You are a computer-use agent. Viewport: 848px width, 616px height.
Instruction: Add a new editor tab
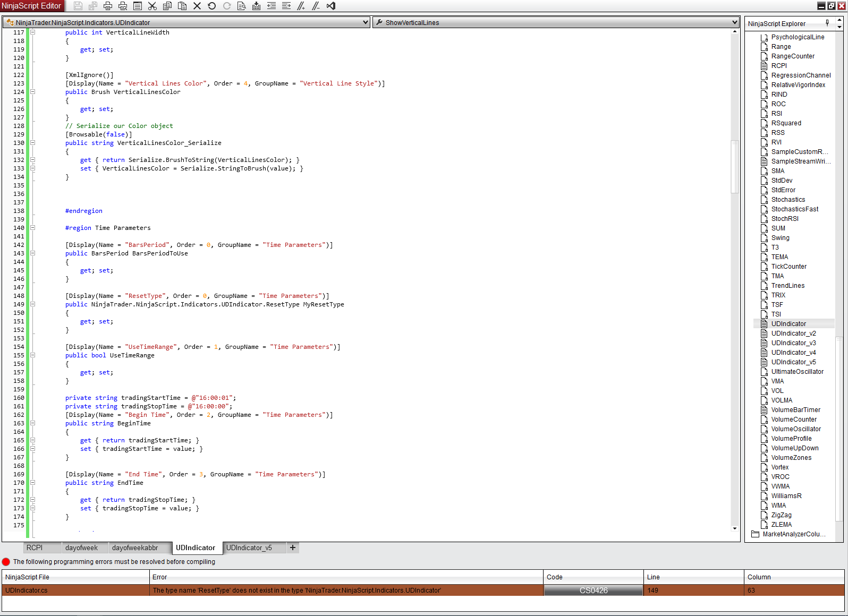pos(293,547)
